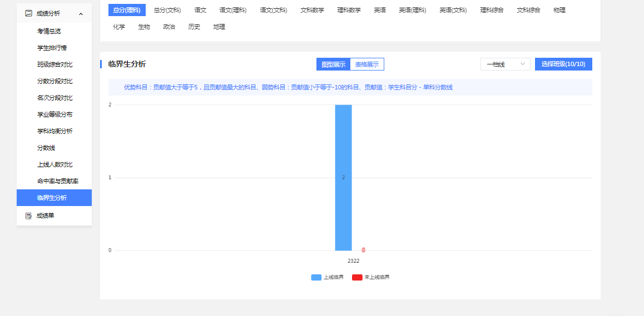
Task: Select the active 临界生分析 sidebar item
Action: click(x=54, y=198)
